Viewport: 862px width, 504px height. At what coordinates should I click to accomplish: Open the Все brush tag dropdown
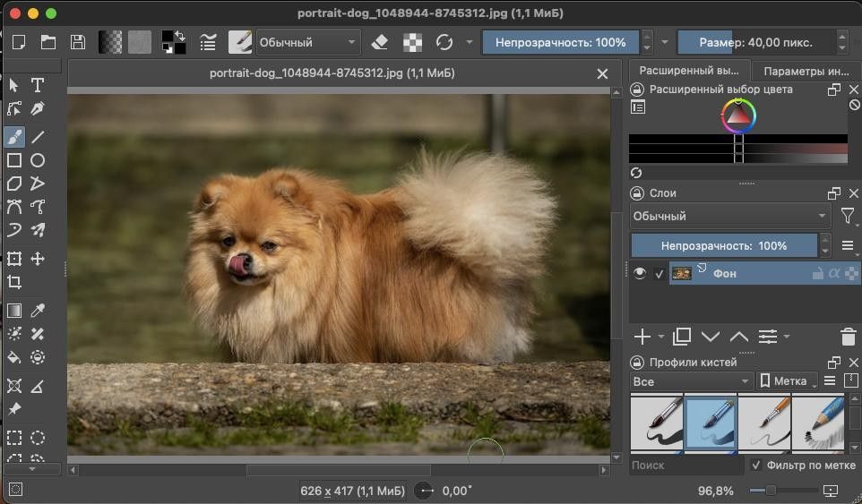[690, 381]
